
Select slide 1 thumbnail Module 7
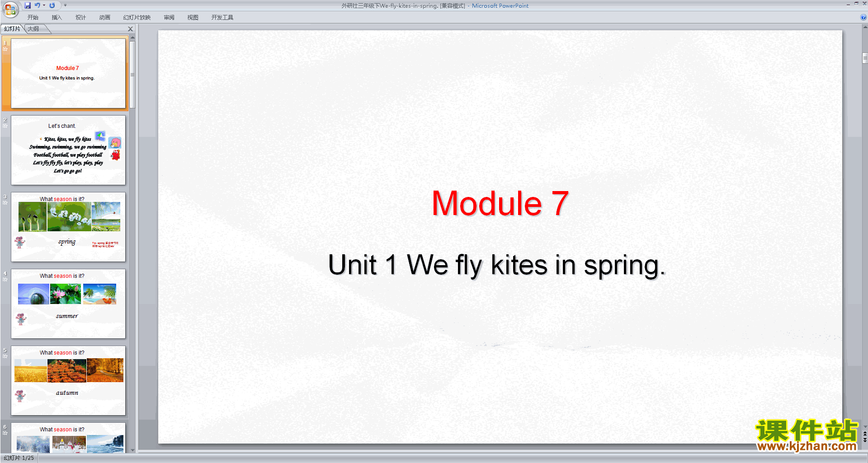[x=68, y=73]
